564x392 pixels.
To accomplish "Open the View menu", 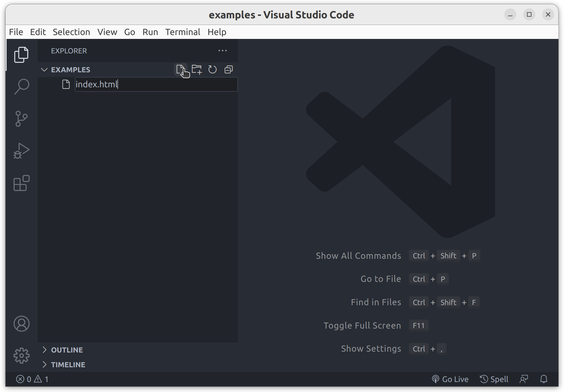I will pos(107,32).
